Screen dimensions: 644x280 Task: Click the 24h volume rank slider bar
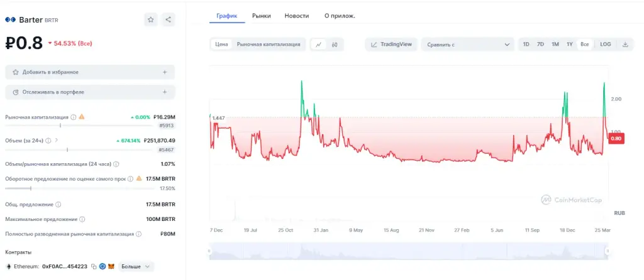(x=80, y=149)
